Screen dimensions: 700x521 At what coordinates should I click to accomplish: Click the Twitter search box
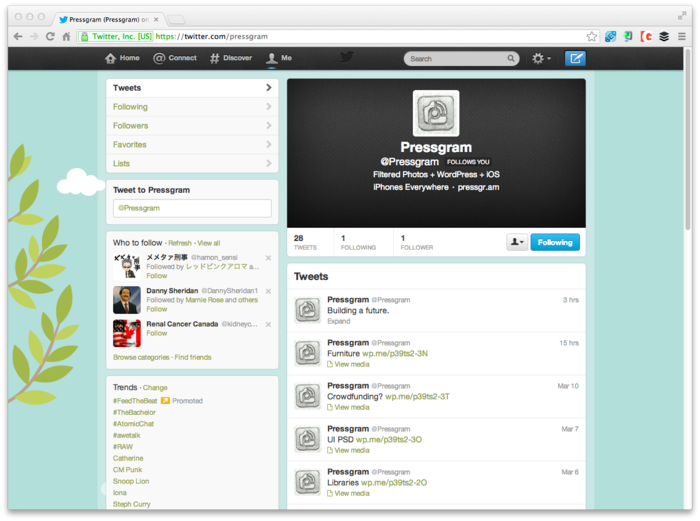coord(461,58)
